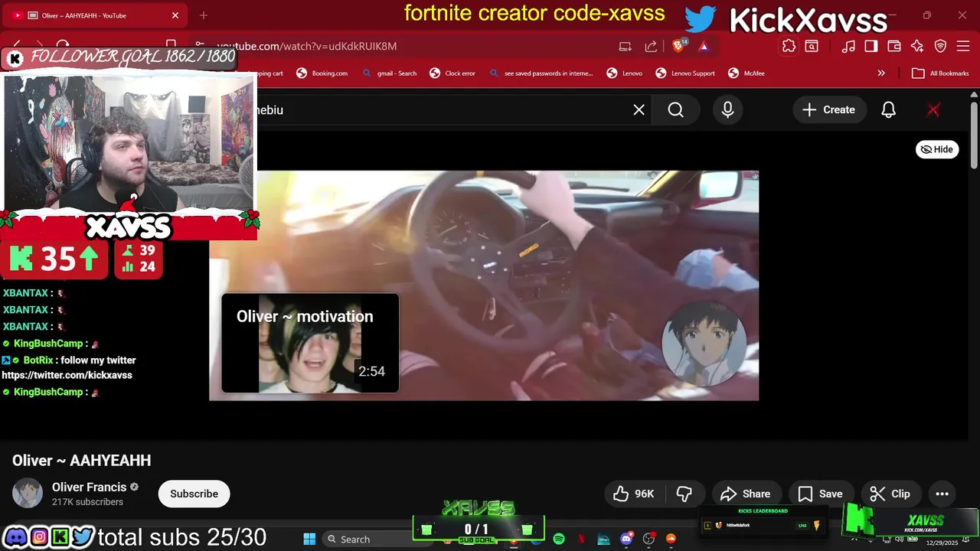
Task: Open the Brave playlist music note icon
Action: 848,46
